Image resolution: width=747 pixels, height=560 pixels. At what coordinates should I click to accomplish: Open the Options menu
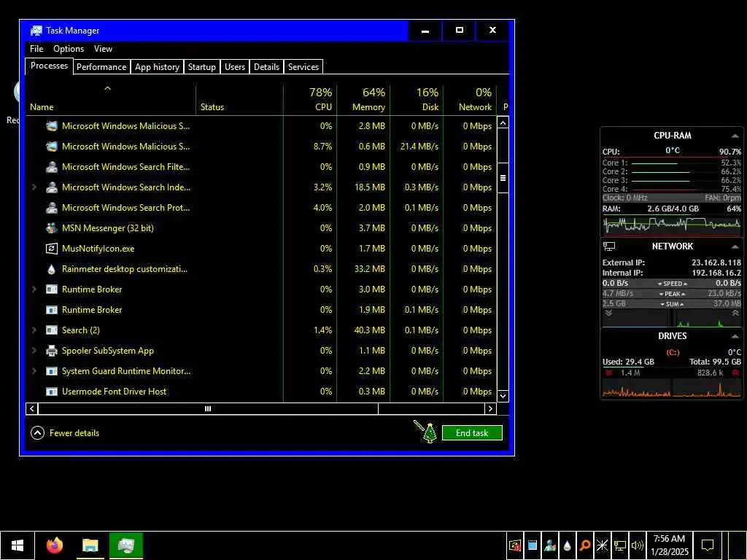point(69,49)
